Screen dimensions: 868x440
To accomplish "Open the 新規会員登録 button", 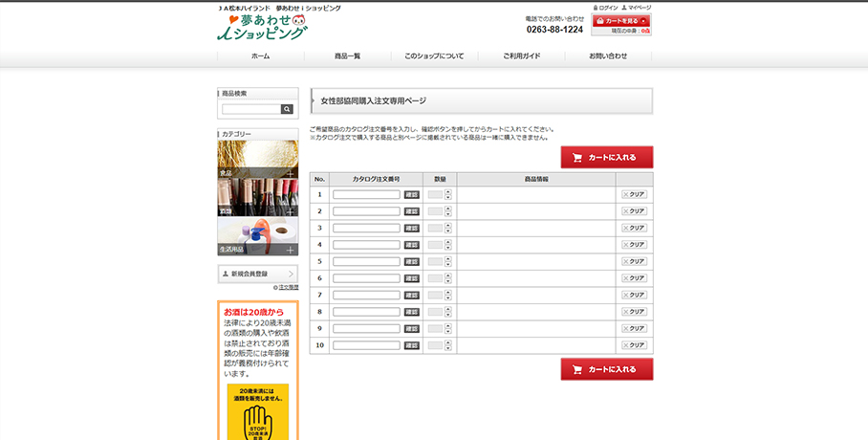I will point(258,274).
